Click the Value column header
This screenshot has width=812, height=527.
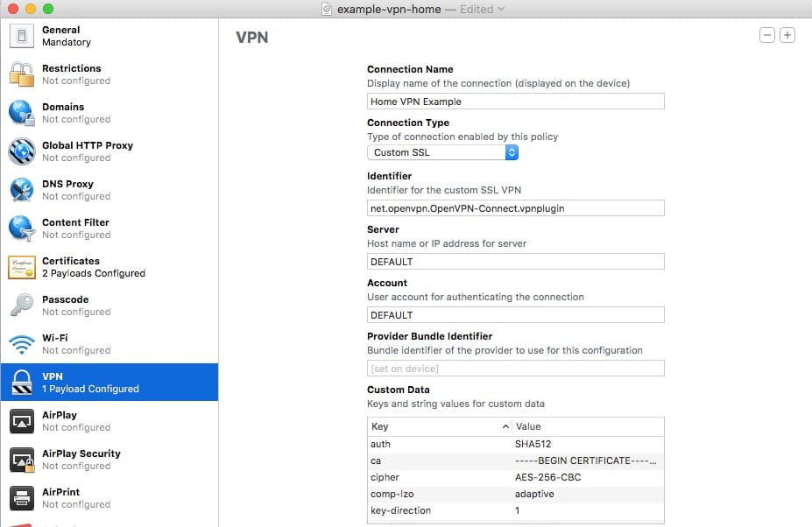(588, 426)
